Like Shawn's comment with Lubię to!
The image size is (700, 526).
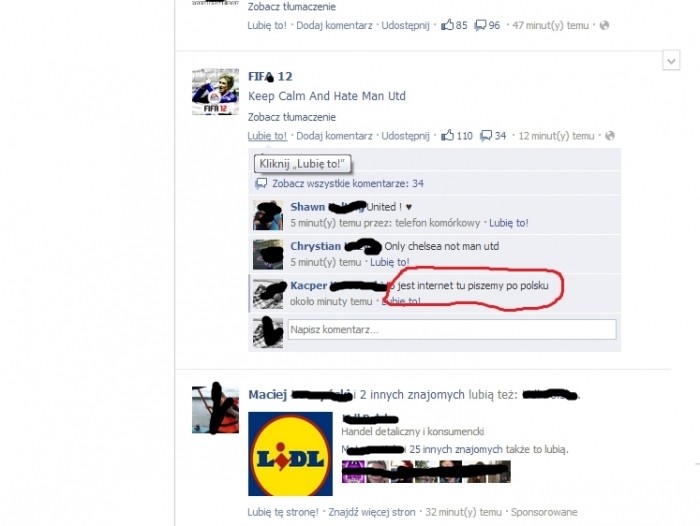(508, 223)
